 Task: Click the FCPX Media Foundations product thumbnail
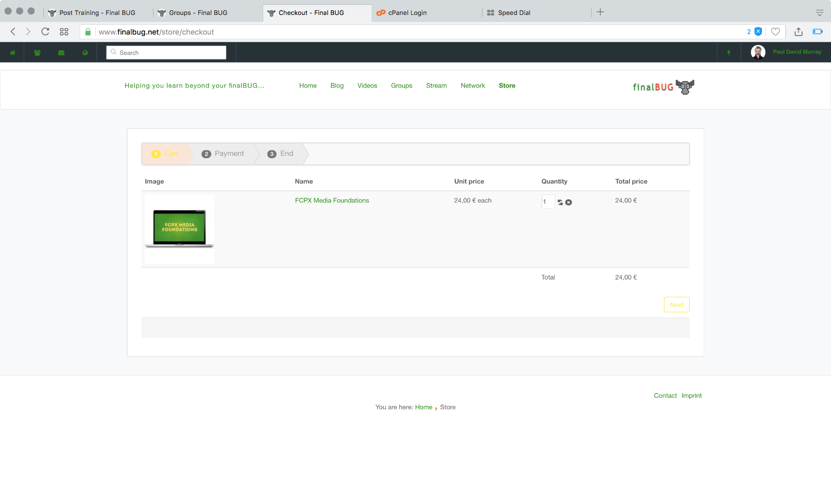180,229
